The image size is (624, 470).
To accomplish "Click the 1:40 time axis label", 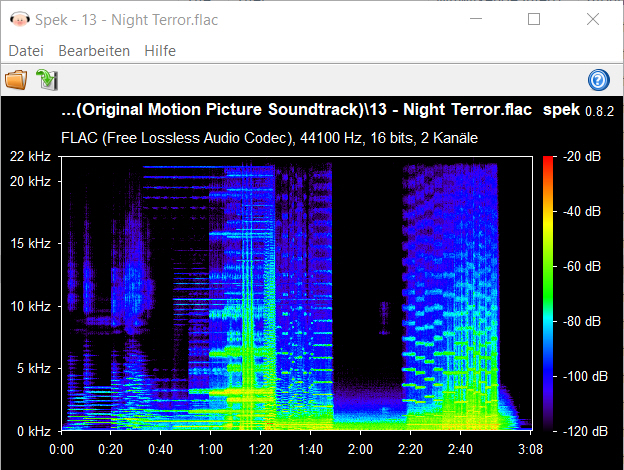I will coord(310,449).
